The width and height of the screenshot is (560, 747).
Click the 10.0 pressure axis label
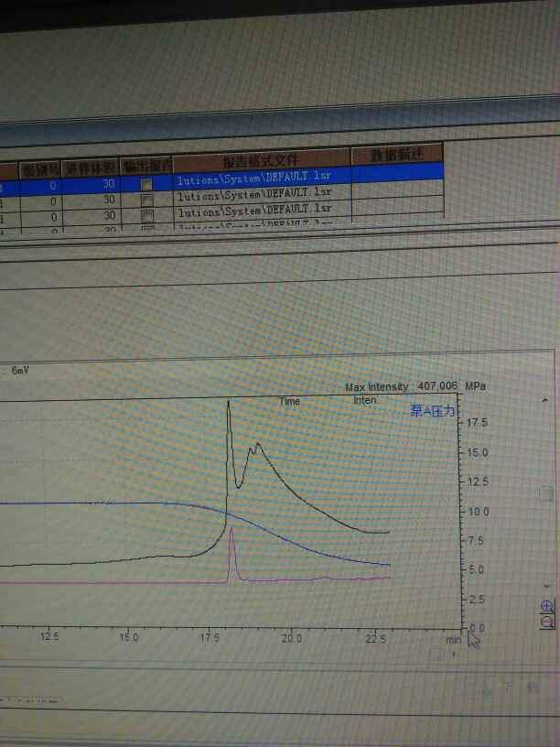point(479,512)
